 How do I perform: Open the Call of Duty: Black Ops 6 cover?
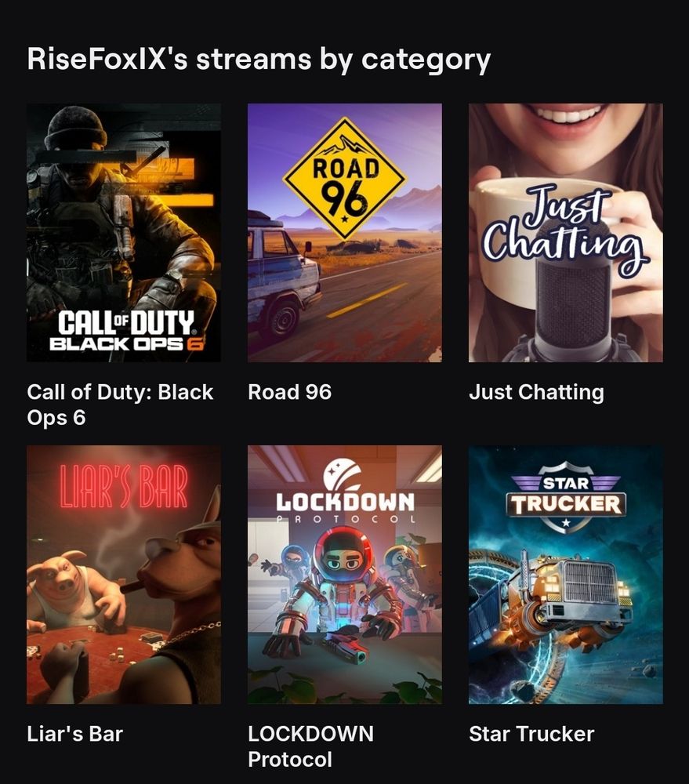point(124,233)
